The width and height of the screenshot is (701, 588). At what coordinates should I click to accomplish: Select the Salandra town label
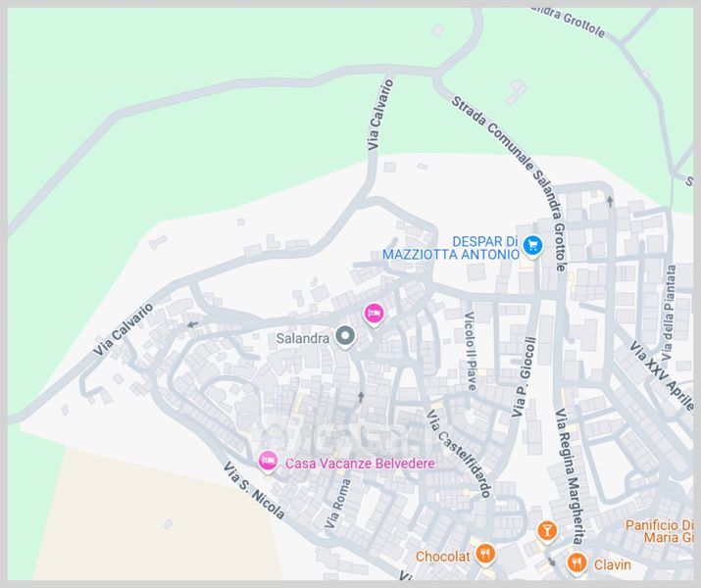coord(303,338)
